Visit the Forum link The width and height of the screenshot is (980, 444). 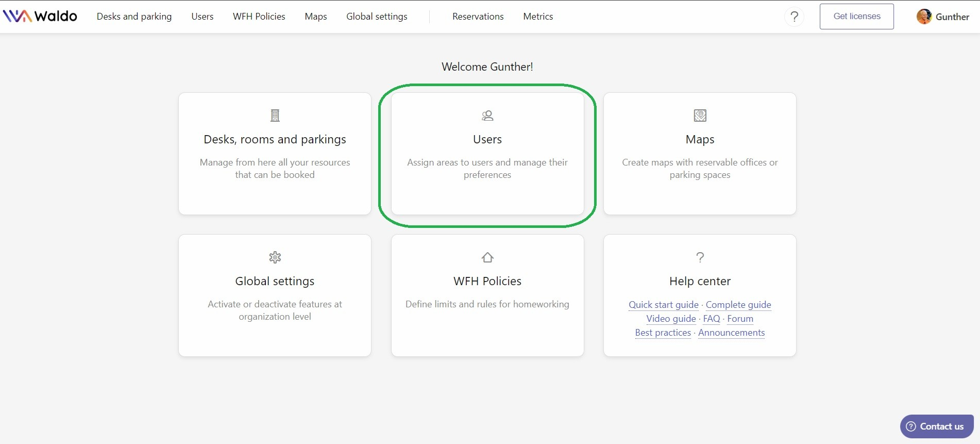(x=740, y=319)
